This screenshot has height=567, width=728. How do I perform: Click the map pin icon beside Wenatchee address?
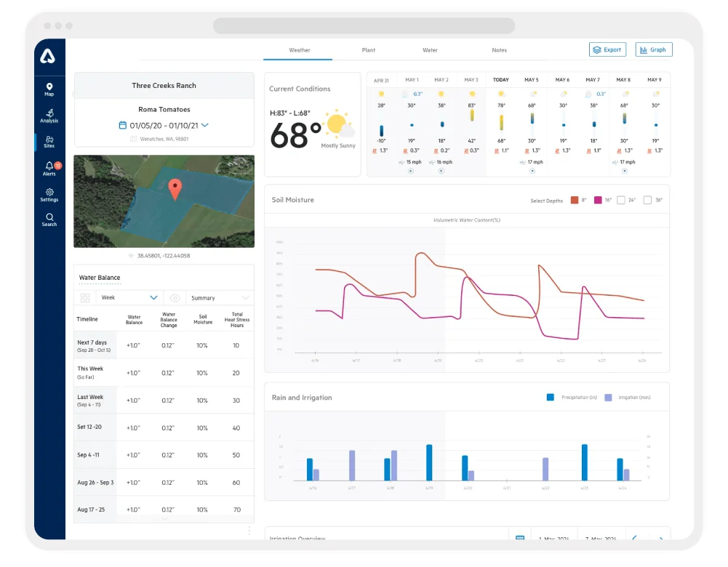[x=134, y=139]
